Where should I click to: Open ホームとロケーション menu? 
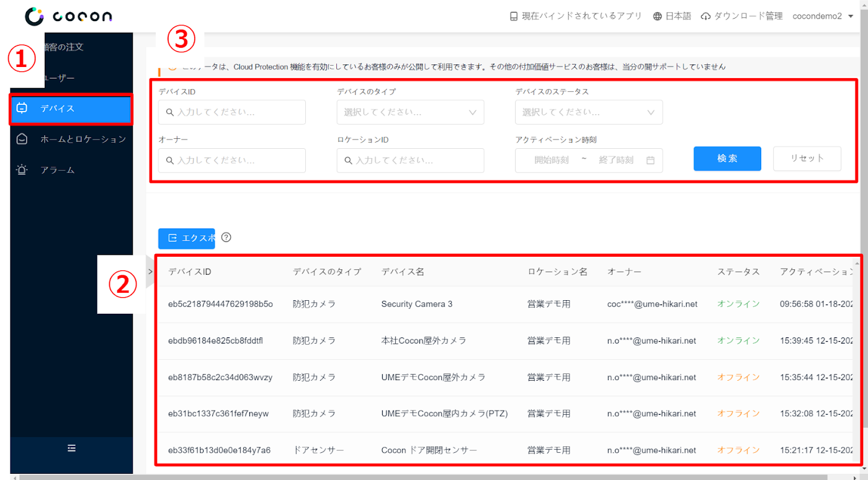[71, 140]
